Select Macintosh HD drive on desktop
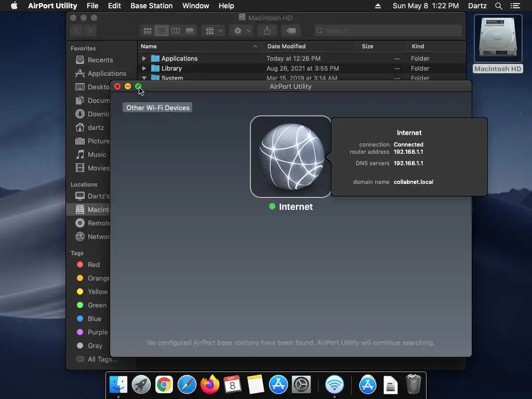Viewport: 532px width, 399px height. (498, 44)
